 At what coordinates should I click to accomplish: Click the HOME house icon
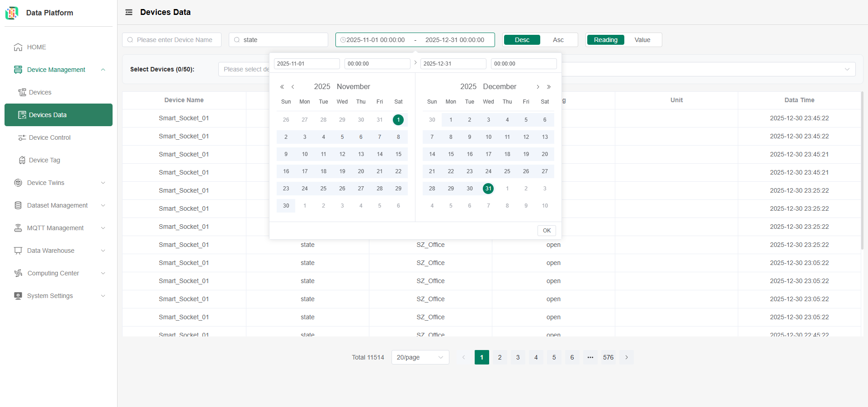[18, 47]
